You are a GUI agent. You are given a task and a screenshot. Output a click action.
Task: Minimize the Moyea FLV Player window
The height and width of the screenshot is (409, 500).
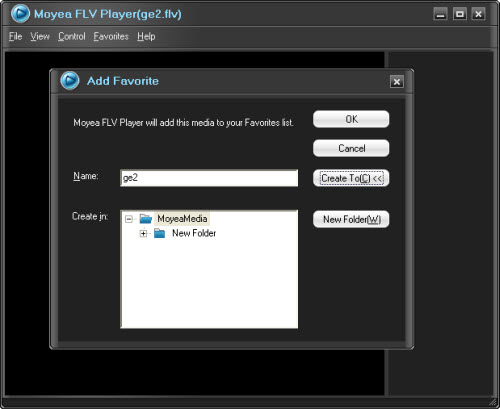(440, 14)
